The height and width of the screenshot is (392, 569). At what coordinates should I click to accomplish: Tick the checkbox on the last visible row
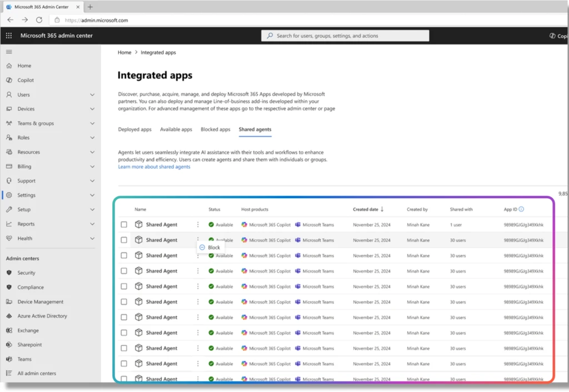click(124, 379)
